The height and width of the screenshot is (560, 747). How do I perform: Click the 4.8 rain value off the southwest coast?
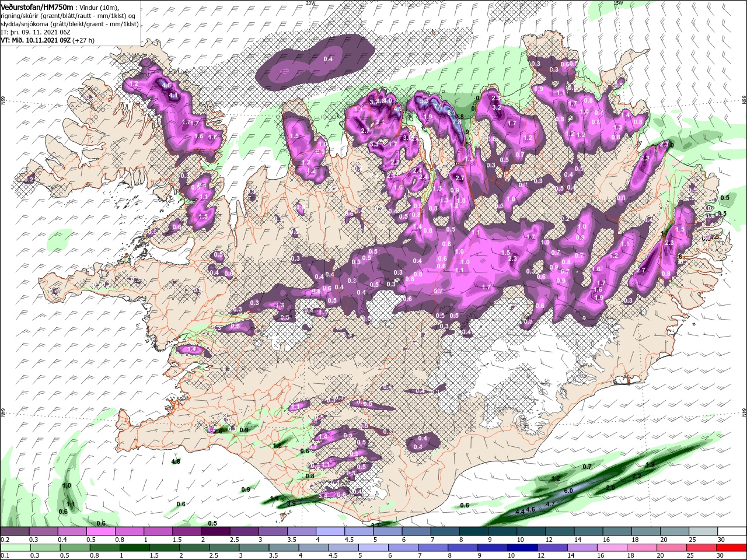176,461
